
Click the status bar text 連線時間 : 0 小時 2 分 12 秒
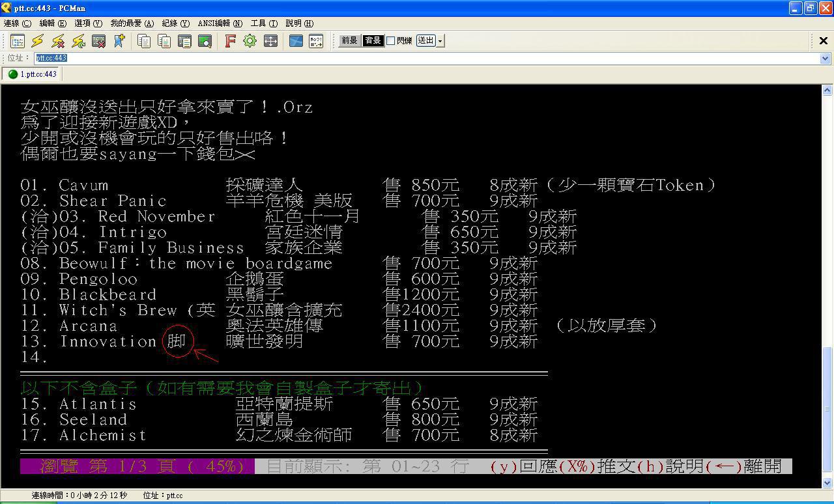coord(79,496)
